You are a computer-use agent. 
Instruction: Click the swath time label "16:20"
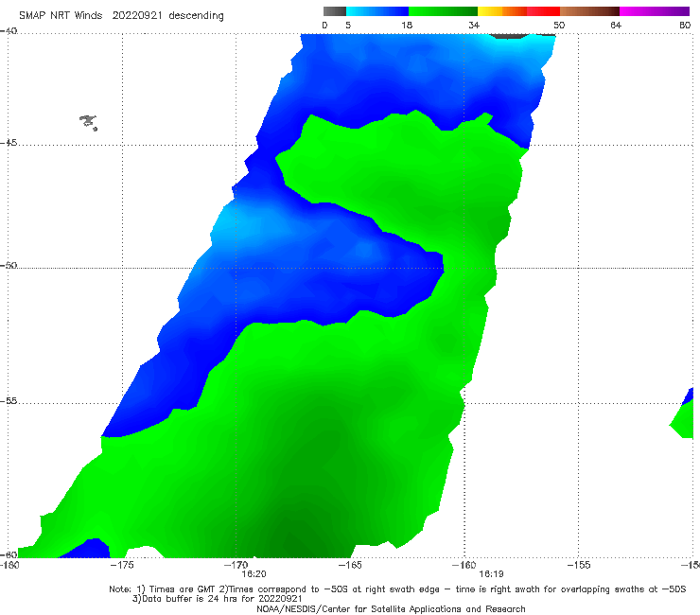tap(254, 574)
